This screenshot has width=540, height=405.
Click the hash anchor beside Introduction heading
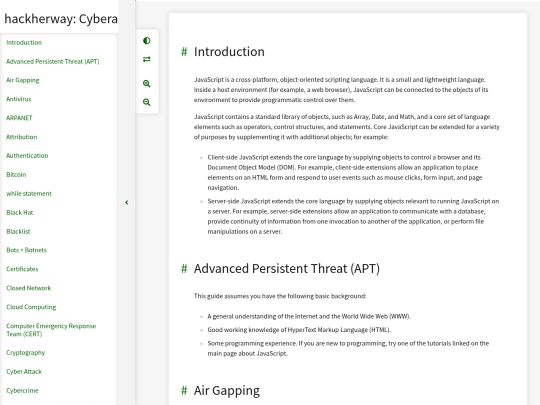[184, 52]
